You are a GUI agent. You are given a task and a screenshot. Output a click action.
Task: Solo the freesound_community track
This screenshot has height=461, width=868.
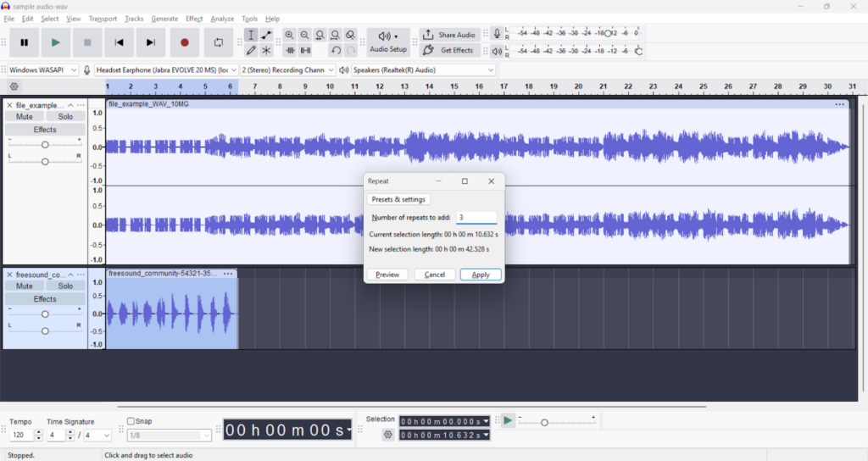point(65,286)
